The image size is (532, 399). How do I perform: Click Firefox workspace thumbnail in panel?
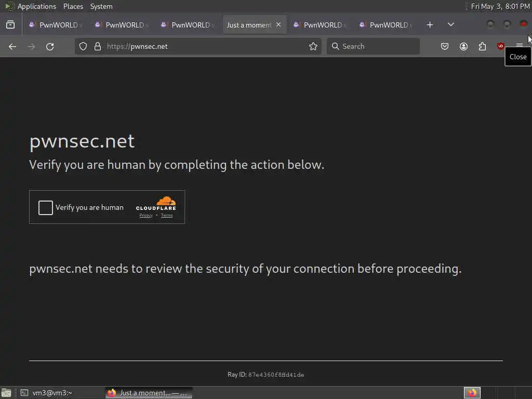(x=472, y=393)
